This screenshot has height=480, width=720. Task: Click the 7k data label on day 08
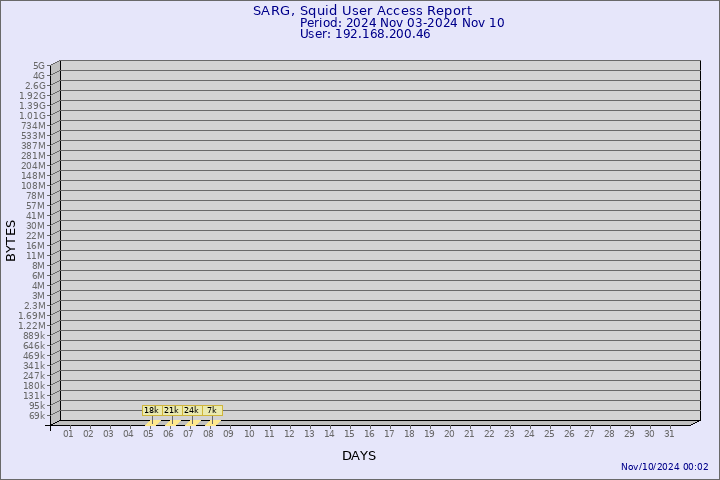point(211,410)
